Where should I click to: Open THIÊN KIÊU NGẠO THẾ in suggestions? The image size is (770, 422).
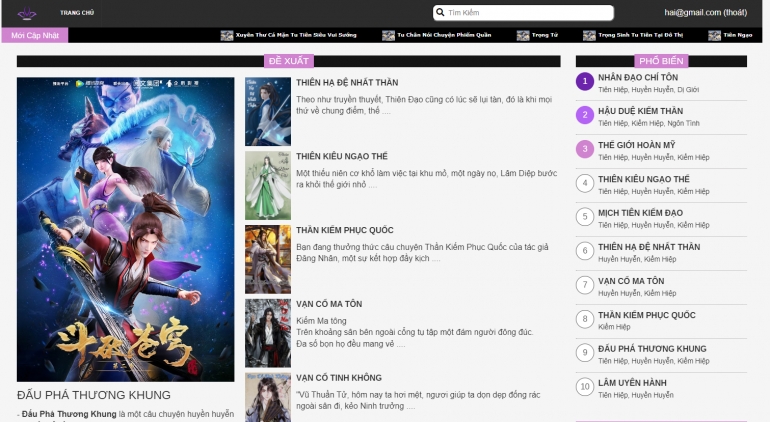click(342, 156)
